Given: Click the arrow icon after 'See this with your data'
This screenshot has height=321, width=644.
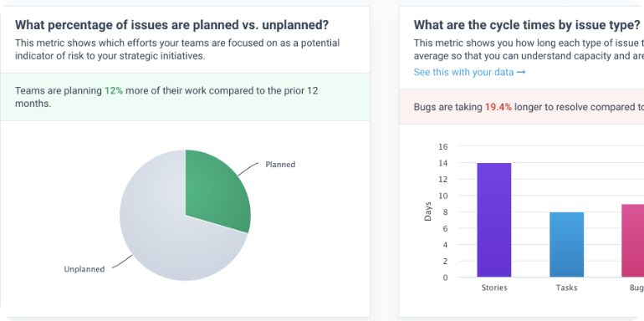Looking at the screenshot, I should 521,72.
